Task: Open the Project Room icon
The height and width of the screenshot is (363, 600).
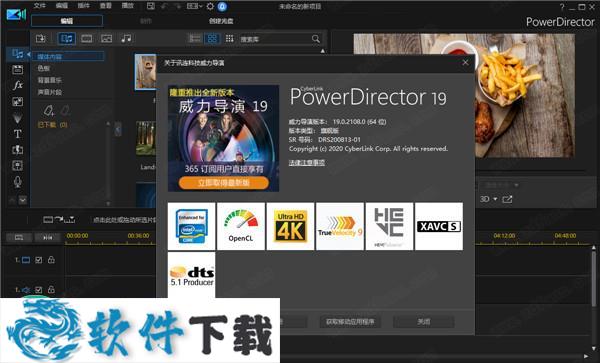Action: click(18, 70)
